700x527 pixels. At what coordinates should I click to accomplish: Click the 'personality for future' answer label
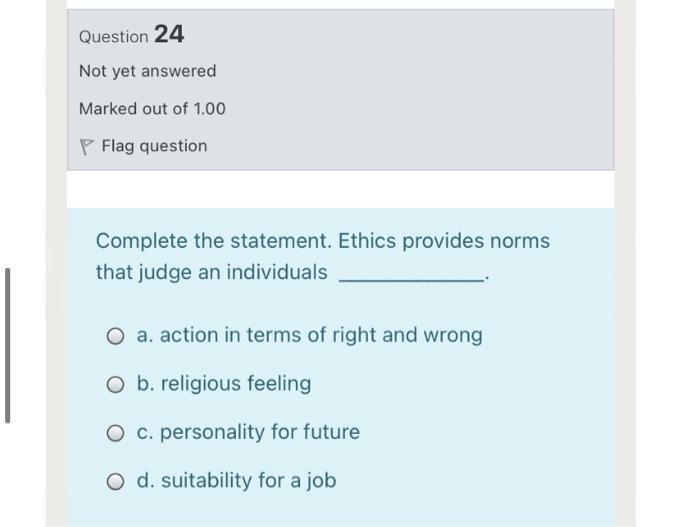pos(259,432)
